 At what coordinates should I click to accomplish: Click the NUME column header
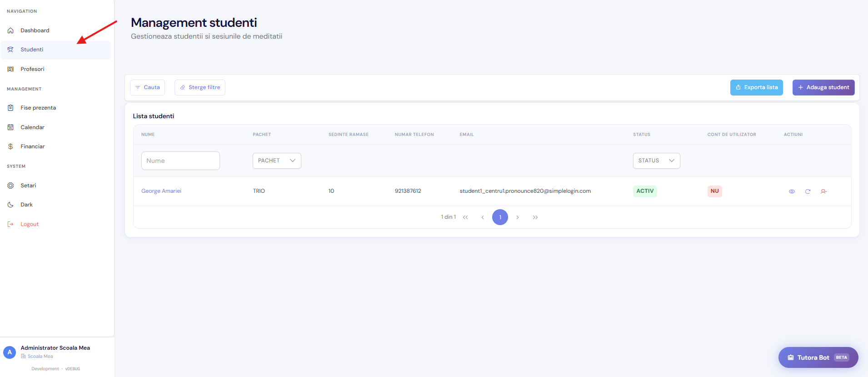click(x=148, y=135)
